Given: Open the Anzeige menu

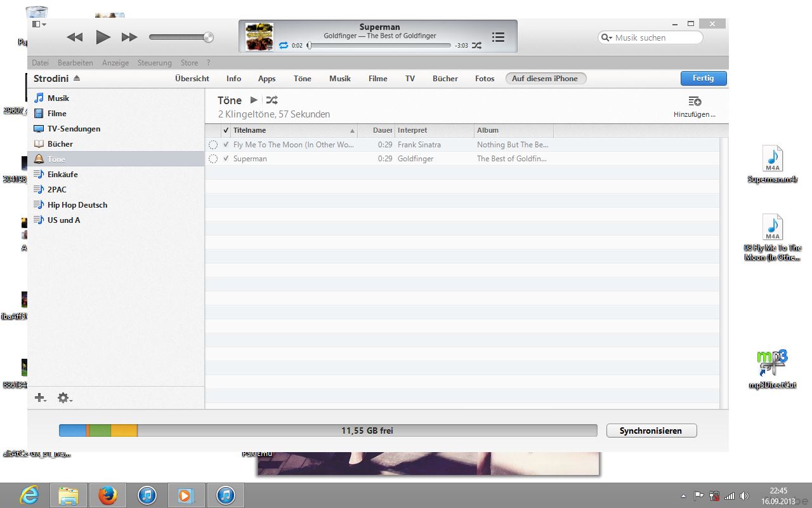Looking at the screenshot, I should (115, 63).
